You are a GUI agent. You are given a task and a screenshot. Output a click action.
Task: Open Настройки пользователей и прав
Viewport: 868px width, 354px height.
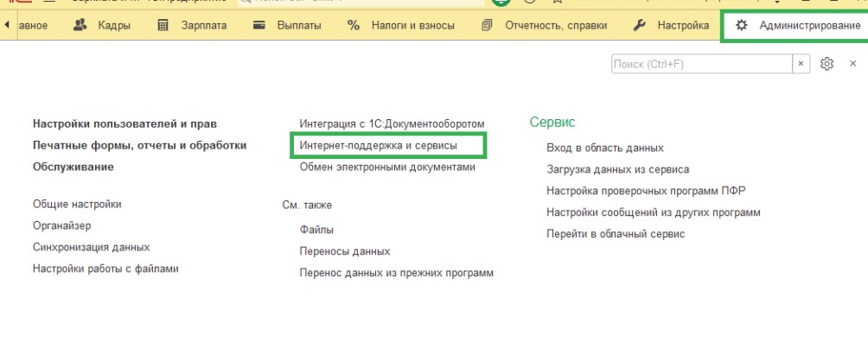click(124, 123)
